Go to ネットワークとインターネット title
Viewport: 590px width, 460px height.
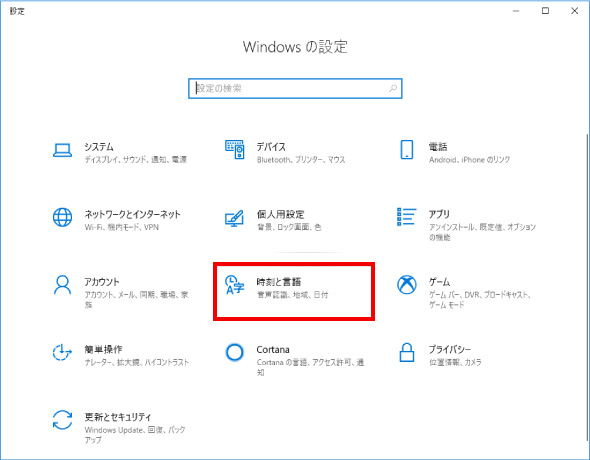click(132, 214)
